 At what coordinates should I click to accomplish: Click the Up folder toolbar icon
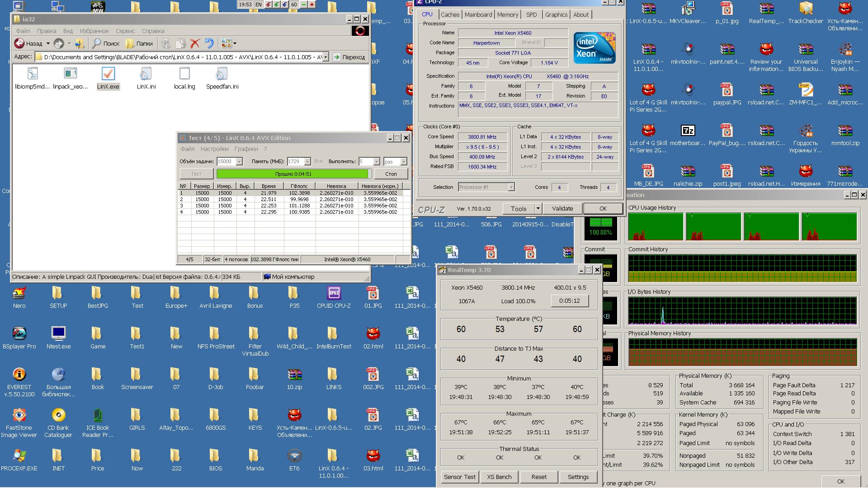(80, 43)
